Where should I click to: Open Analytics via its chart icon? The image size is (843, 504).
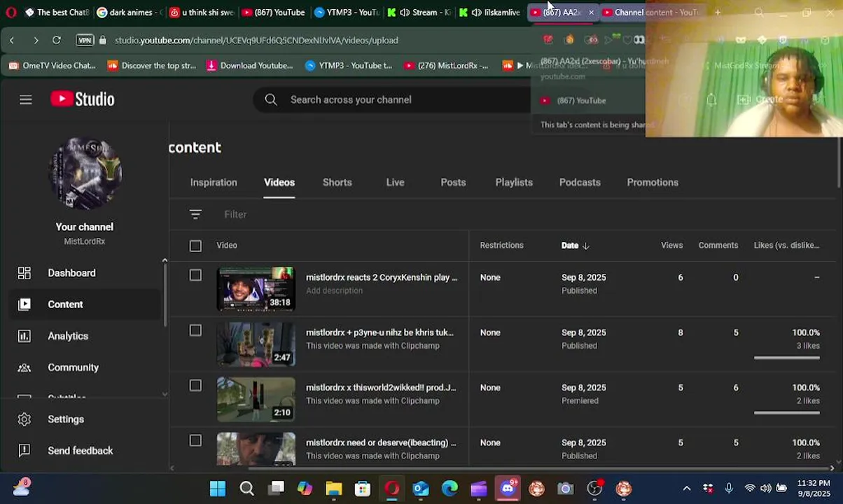point(25,336)
